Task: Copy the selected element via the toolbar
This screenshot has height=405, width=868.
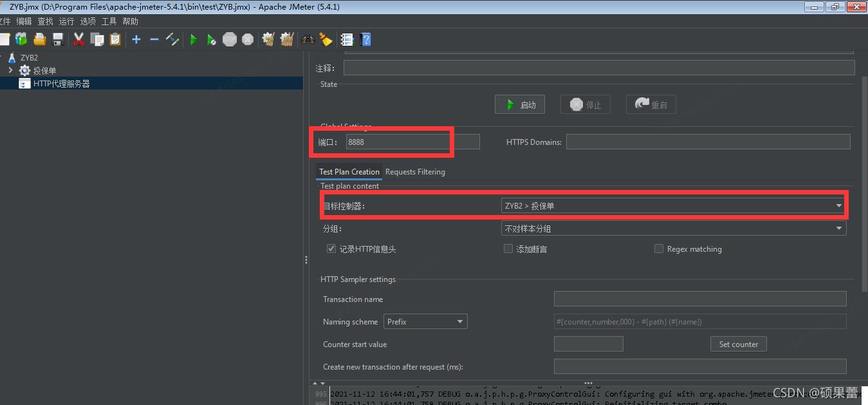Action: coord(97,39)
